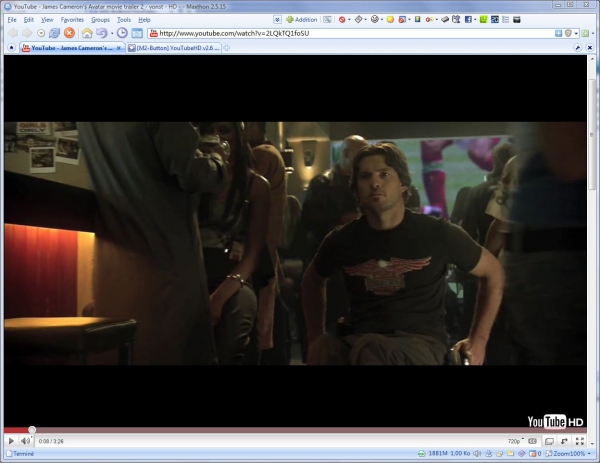The width and height of the screenshot is (600, 463).
Task: Open the Edit menu
Action: coord(29,20)
